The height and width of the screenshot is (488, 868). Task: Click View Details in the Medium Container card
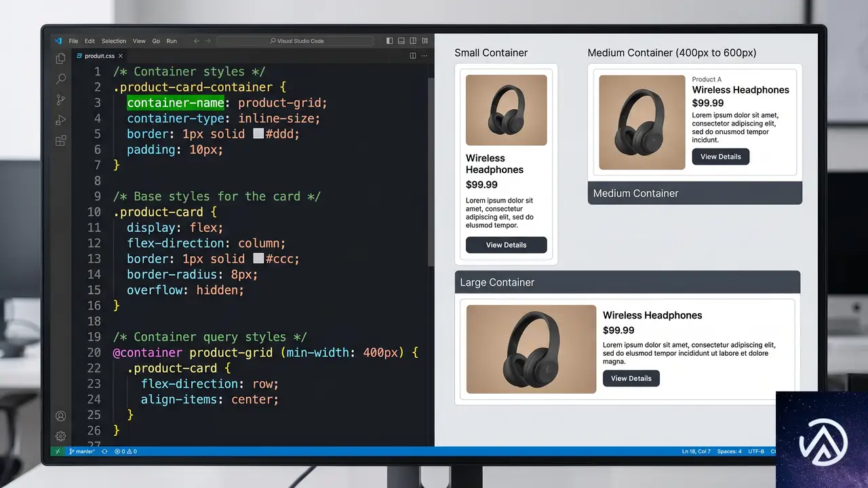(720, 157)
